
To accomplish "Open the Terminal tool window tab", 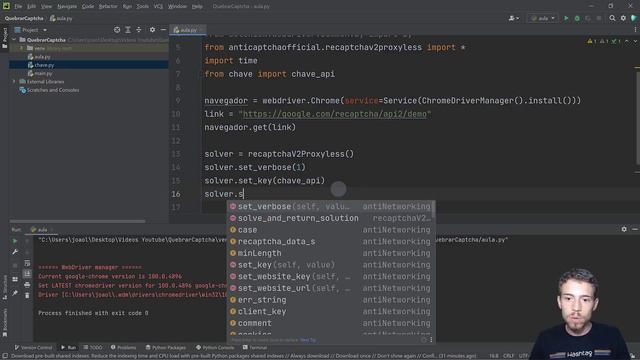I will point(255,347).
